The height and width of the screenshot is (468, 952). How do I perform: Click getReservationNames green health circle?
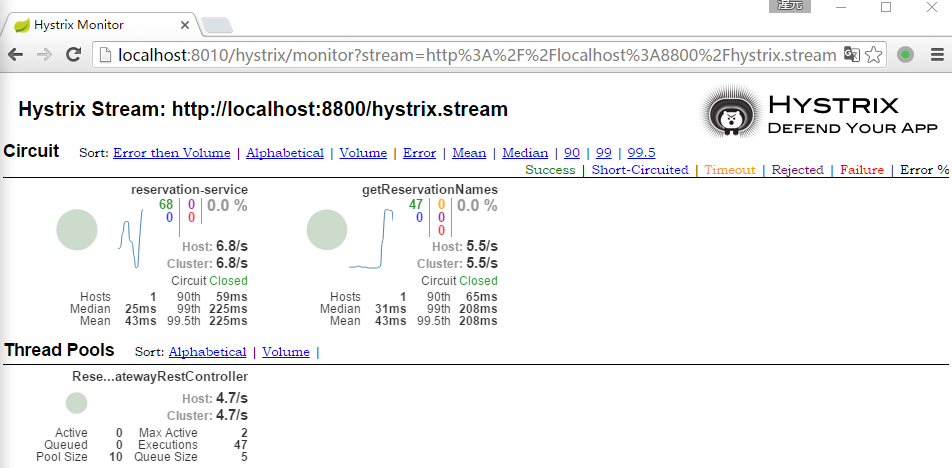[x=327, y=229]
